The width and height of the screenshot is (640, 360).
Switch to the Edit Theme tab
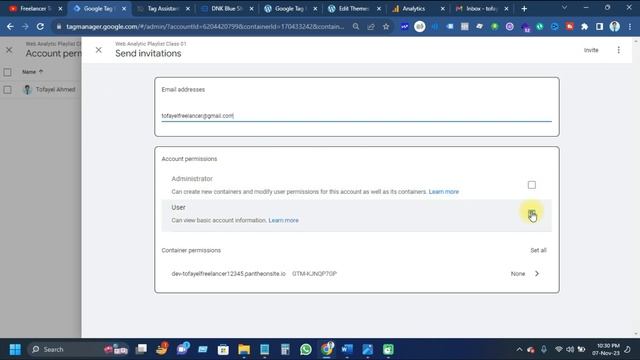(353, 9)
